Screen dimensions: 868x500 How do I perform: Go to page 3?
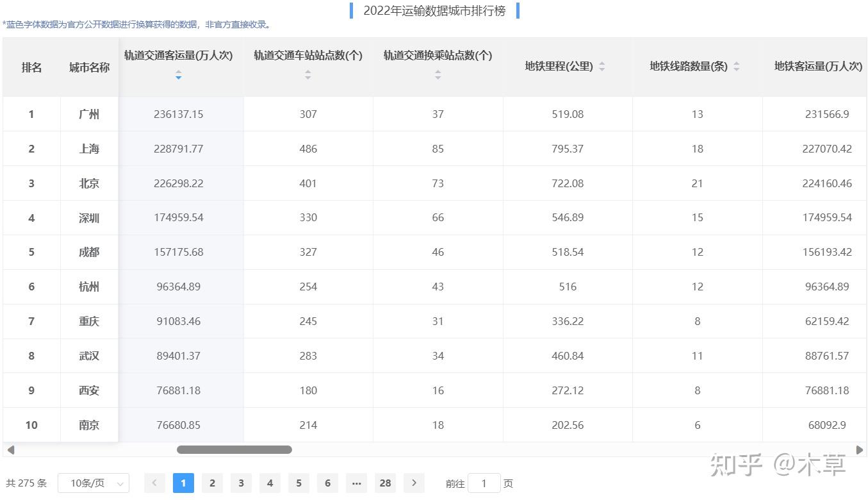click(241, 483)
